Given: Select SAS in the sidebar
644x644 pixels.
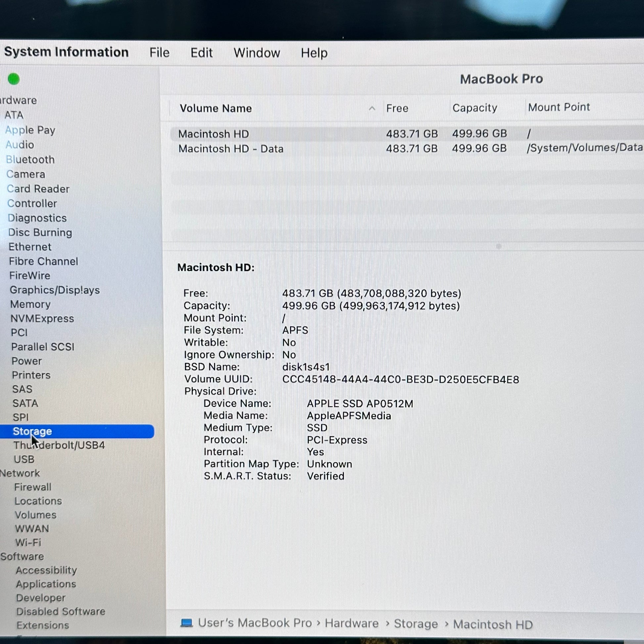Looking at the screenshot, I should coord(22,389).
